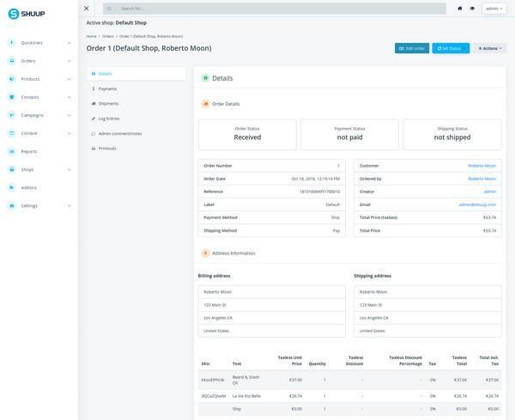This screenshot has width=515, height=420.
Task: Click the Shuup logo
Action: tap(27, 14)
